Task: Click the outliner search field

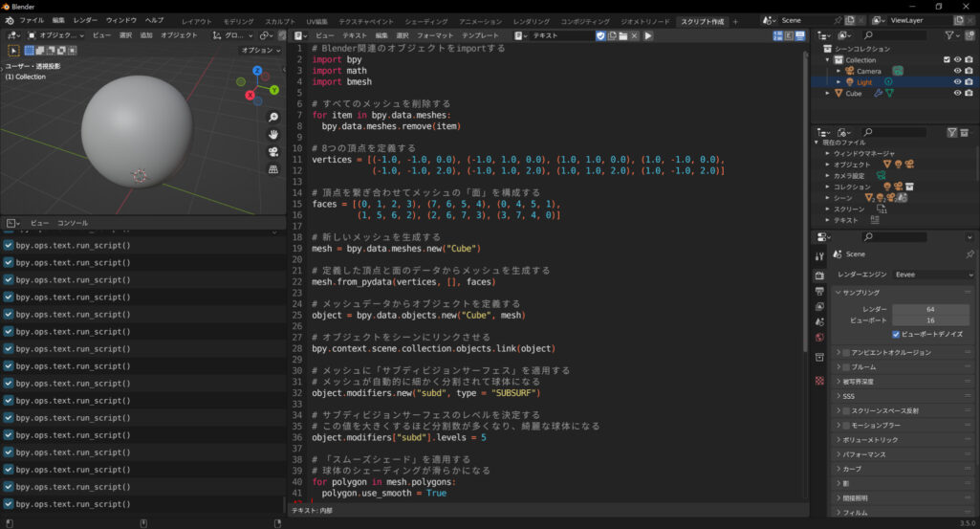Action: 894,35
